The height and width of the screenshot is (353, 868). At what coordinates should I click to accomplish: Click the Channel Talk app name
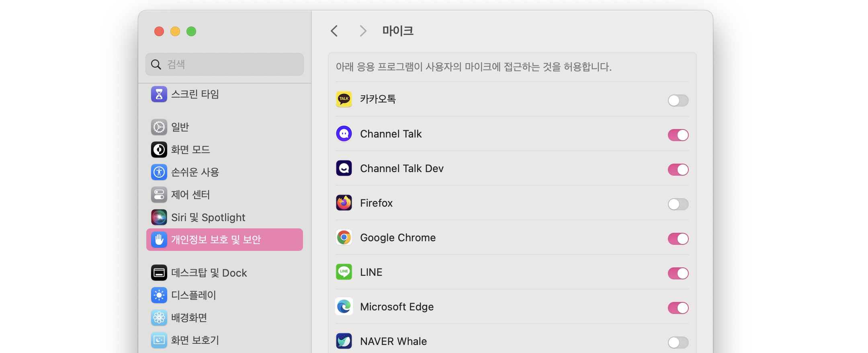pyautogui.click(x=391, y=134)
